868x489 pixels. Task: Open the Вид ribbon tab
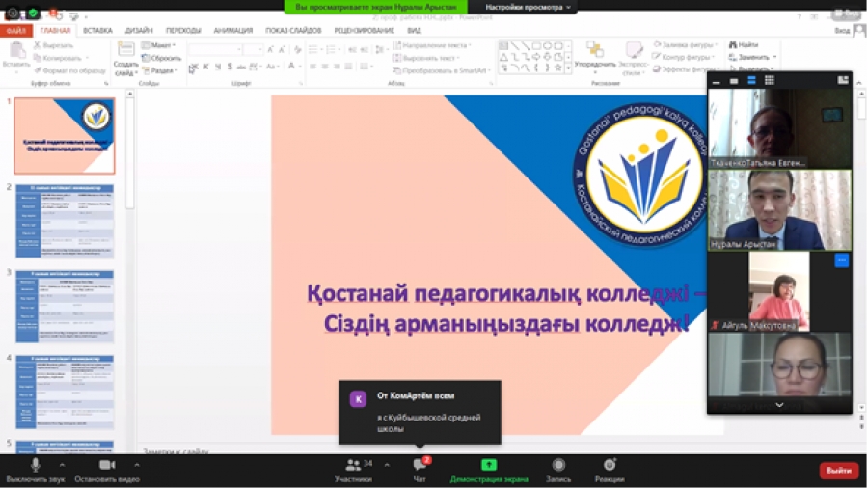coord(414,31)
